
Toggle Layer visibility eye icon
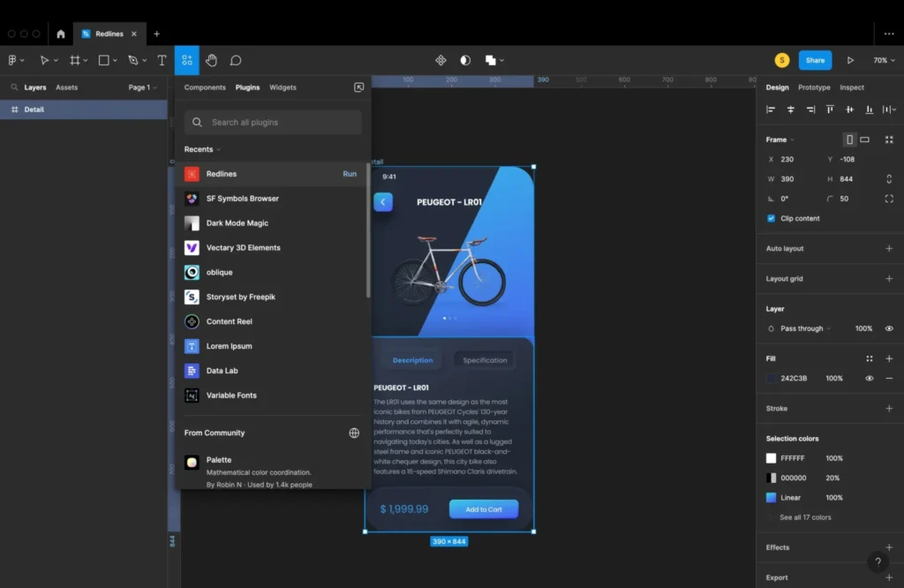click(x=889, y=328)
